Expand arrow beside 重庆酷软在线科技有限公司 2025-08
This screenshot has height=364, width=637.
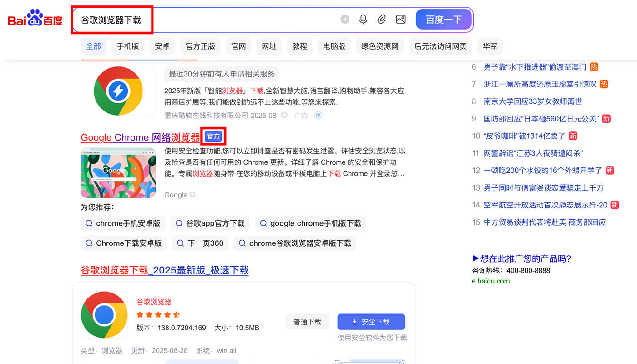point(284,116)
